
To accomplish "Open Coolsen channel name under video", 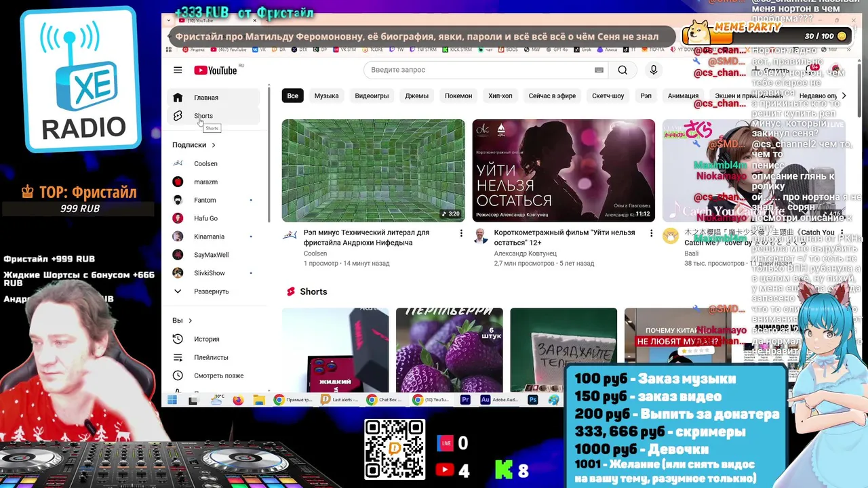I will coord(315,253).
